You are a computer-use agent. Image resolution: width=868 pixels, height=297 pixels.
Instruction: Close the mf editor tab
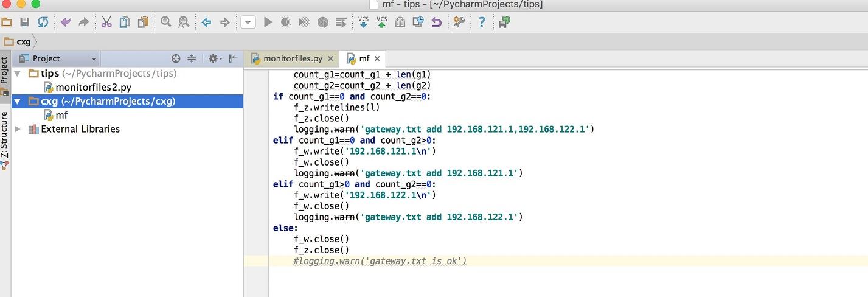click(x=377, y=58)
